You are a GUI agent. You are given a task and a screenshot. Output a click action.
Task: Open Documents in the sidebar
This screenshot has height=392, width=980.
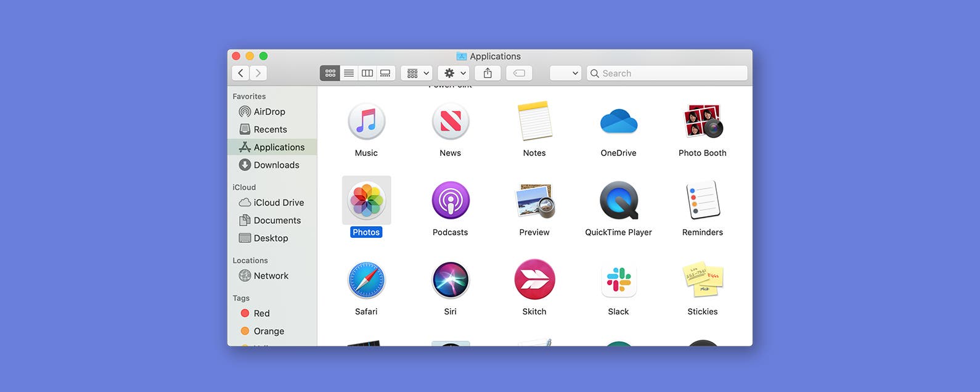[x=272, y=221]
